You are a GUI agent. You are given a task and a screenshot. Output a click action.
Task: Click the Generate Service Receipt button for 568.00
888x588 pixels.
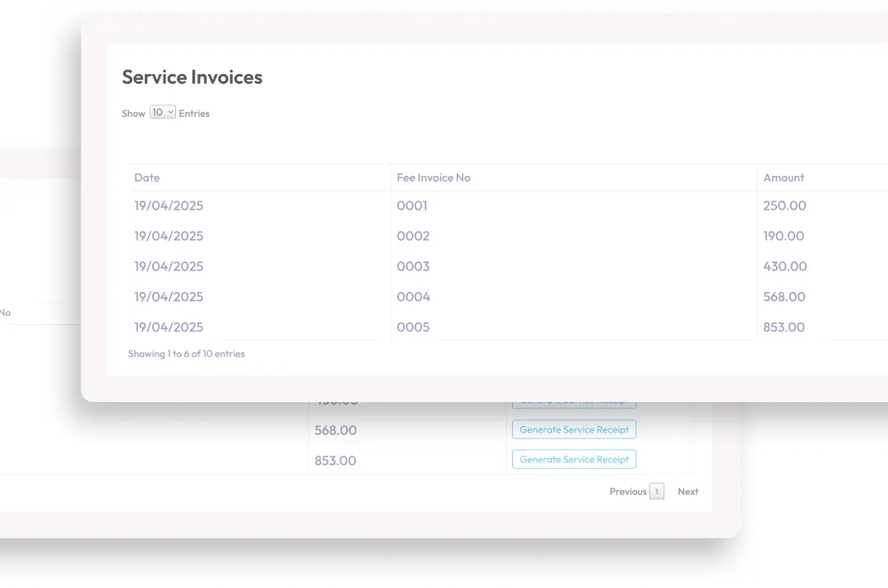574,429
